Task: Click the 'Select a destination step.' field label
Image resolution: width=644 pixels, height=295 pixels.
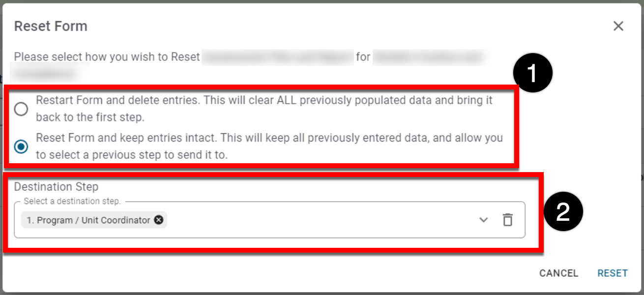Action: pos(72,201)
